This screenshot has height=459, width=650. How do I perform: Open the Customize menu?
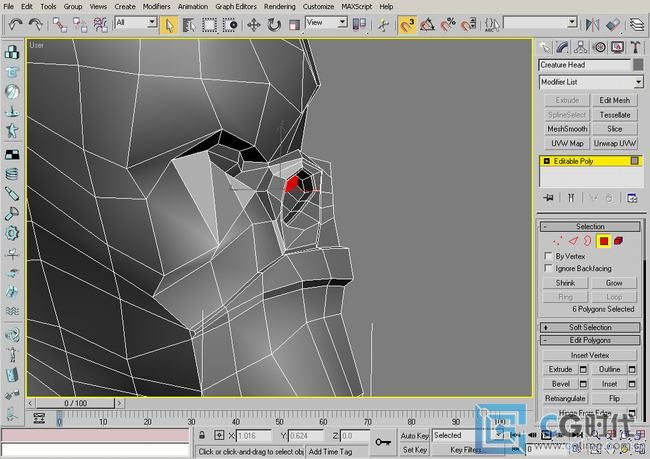click(318, 7)
